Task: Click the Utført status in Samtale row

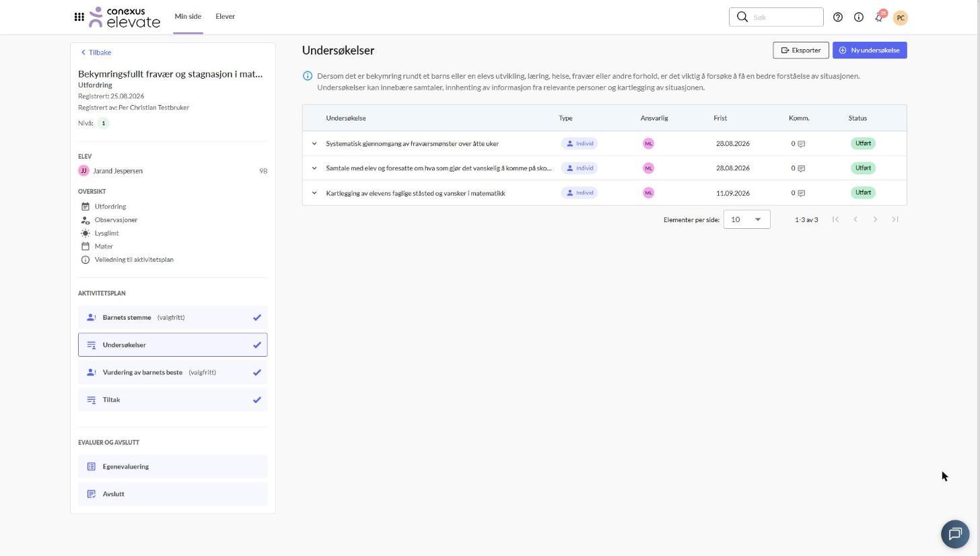Action: [863, 168]
